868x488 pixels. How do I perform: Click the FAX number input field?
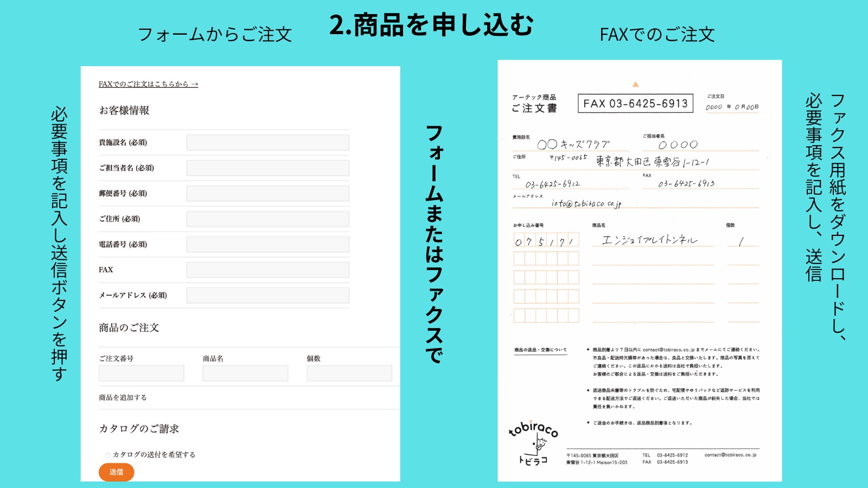pyautogui.click(x=267, y=270)
